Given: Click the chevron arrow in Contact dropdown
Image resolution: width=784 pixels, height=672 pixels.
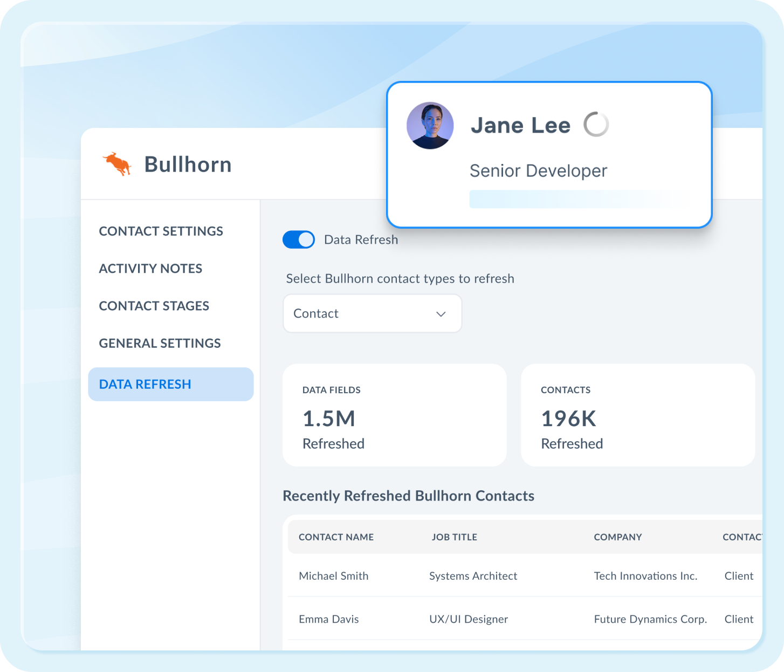Looking at the screenshot, I should (441, 314).
